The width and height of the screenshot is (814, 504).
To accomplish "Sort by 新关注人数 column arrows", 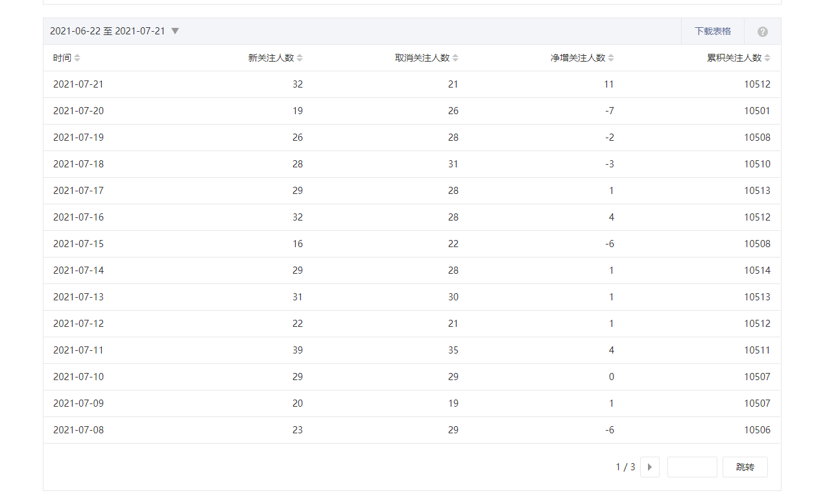I will point(300,58).
